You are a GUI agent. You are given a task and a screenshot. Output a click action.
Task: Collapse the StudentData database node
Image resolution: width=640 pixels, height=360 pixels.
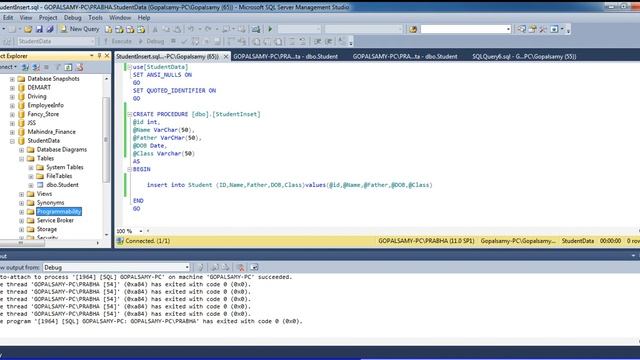click(x=12, y=141)
